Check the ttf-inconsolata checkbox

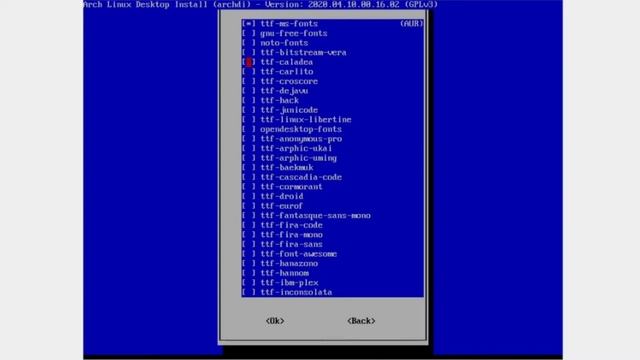coord(249,292)
